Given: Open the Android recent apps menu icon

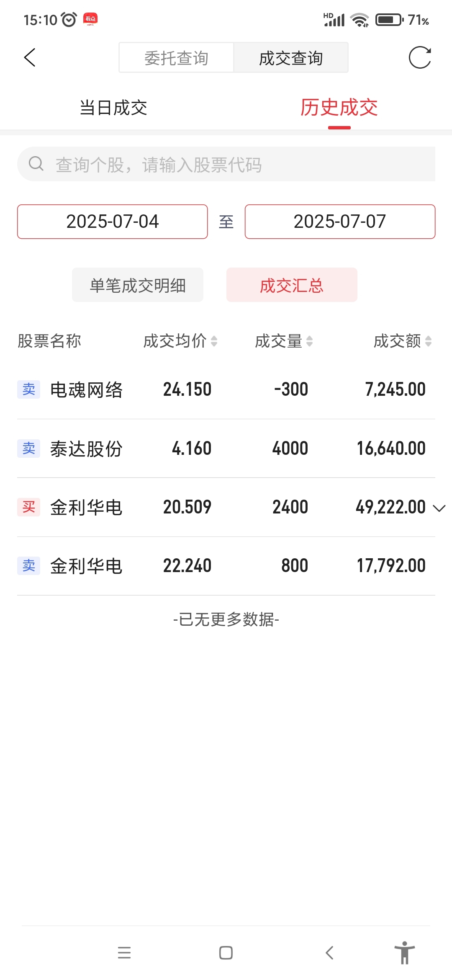Looking at the screenshot, I should 124,953.
